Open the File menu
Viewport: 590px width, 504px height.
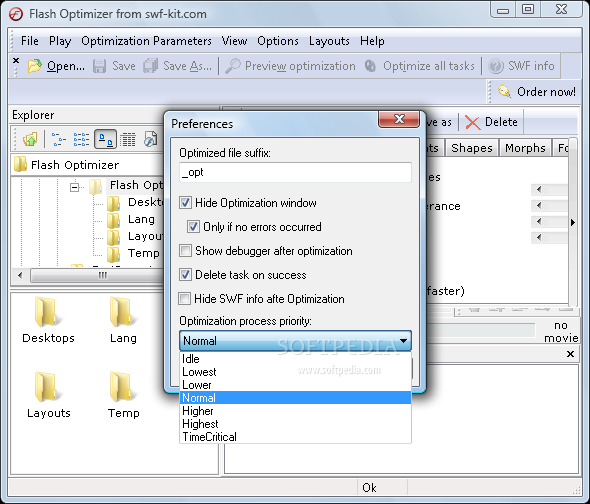tap(30, 41)
